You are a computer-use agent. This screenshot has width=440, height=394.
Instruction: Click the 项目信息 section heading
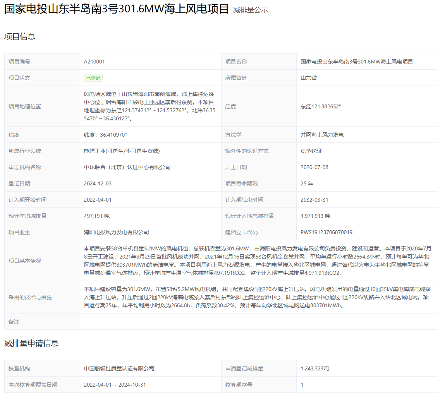[20, 37]
